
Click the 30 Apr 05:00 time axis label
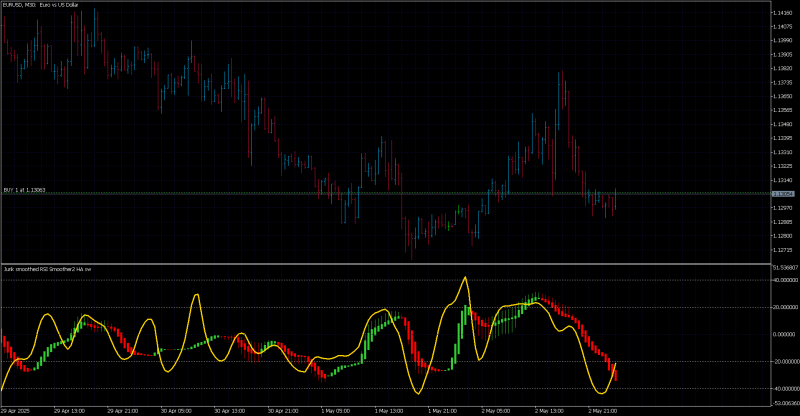176,410
